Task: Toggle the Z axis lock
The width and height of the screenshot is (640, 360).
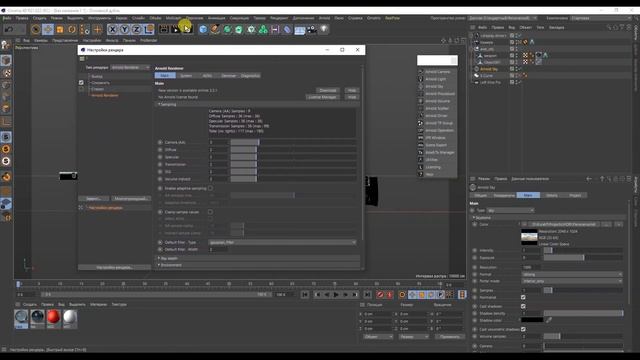Action: pyautogui.click(x=136, y=29)
